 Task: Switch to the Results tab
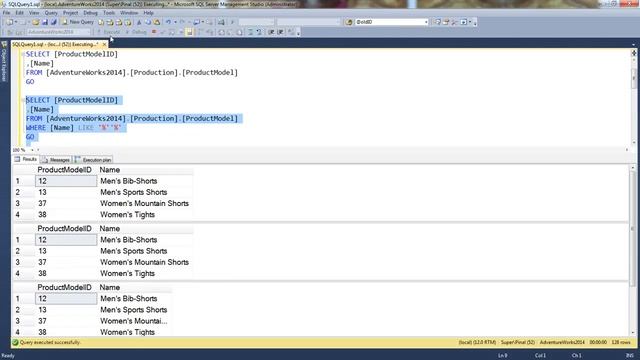26,160
